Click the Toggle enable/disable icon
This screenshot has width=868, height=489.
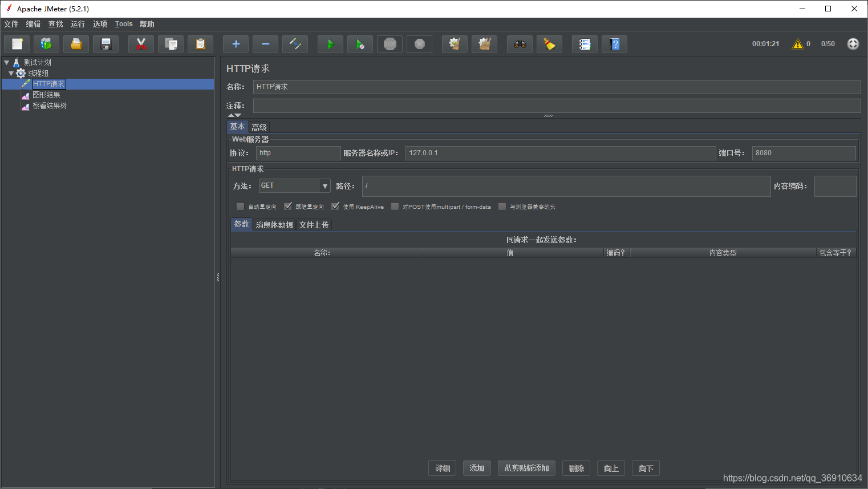pos(295,44)
